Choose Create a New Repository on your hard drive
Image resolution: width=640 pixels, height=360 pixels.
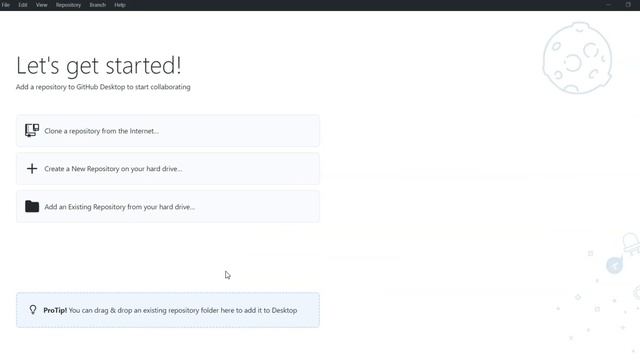(x=168, y=169)
